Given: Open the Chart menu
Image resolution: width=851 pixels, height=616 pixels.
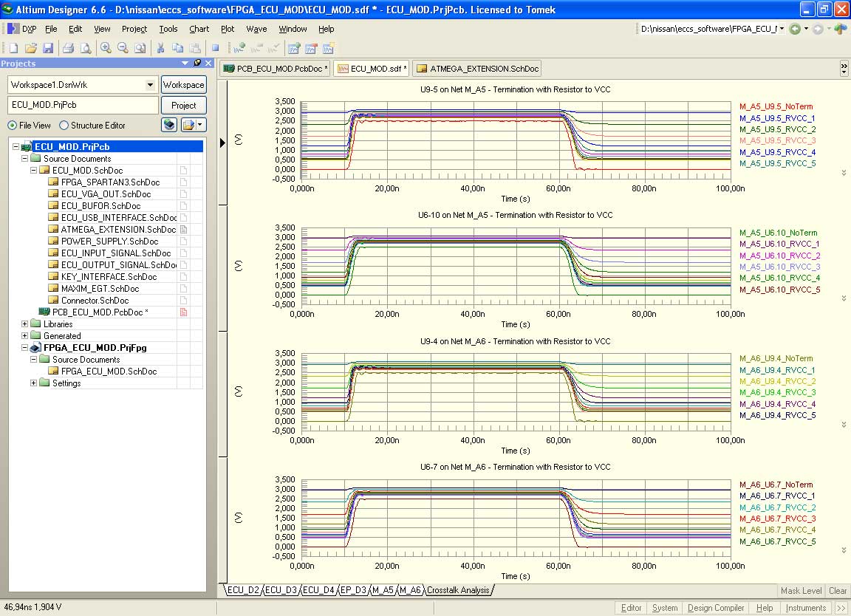Looking at the screenshot, I should 199,29.
